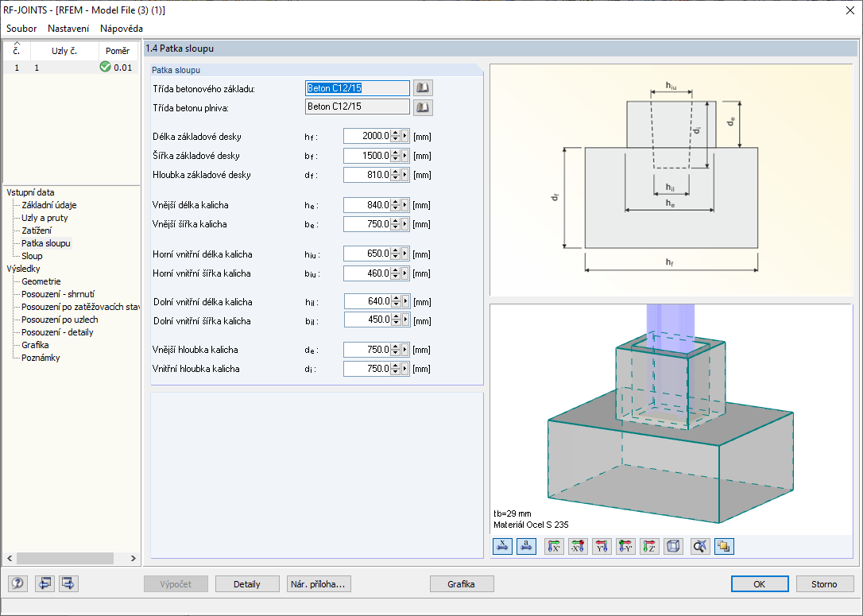The height and width of the screenshot is (616, 863).
Task: Open flyout arrow beside Vnější hloubka kalicha value
Action: click(405, 350)
